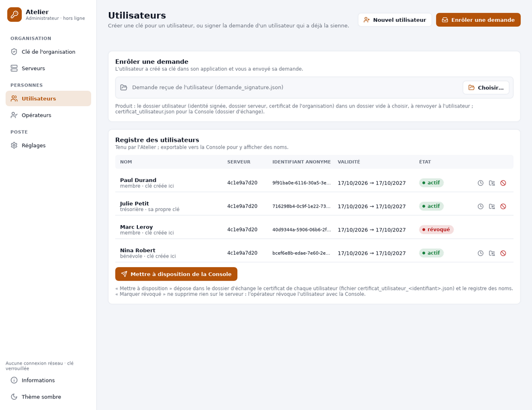Click the actif badge for Nina Robert
532x410 pixels.
tap(431, 253)
